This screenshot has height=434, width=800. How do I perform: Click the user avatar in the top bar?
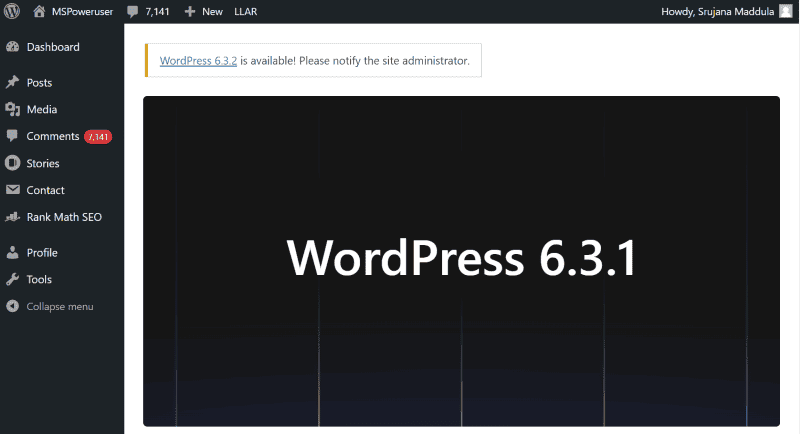(786, 11)
